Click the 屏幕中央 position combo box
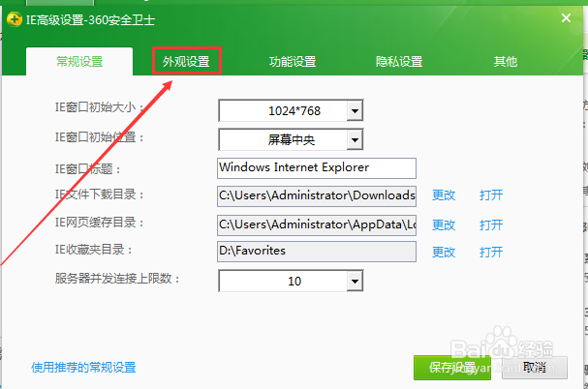The width and height of the screenshot is (588, 389). (x=291, y=139)
